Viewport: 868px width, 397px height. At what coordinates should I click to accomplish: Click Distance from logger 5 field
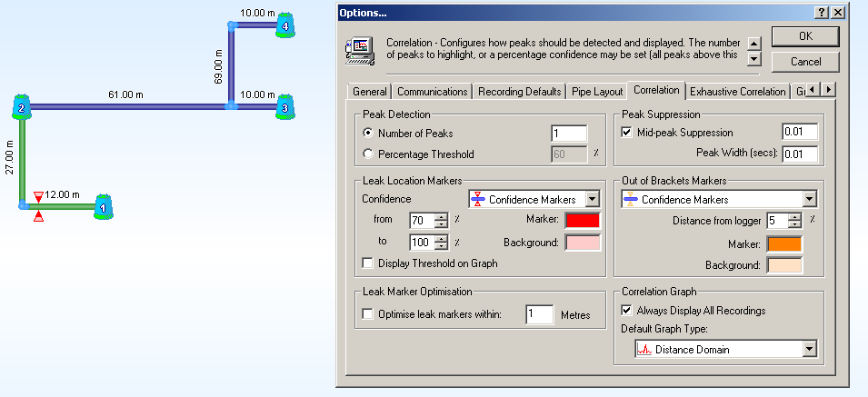[777, 221]
